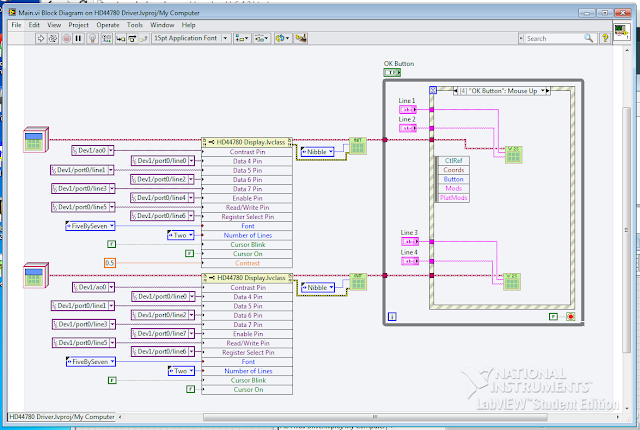The image size is (640, 430).
Task: Select the write subVI wired to Line 3
Action: tap(512, 281)
